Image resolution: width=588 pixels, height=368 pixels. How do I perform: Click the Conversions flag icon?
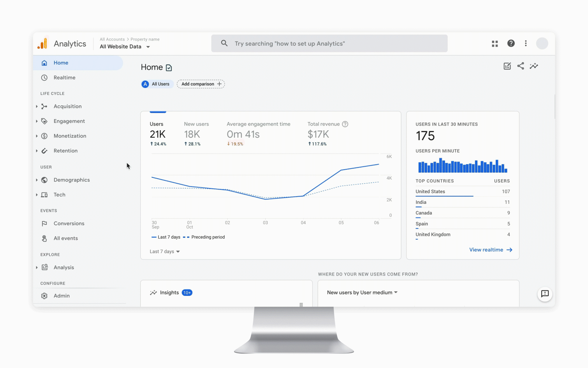44,223
